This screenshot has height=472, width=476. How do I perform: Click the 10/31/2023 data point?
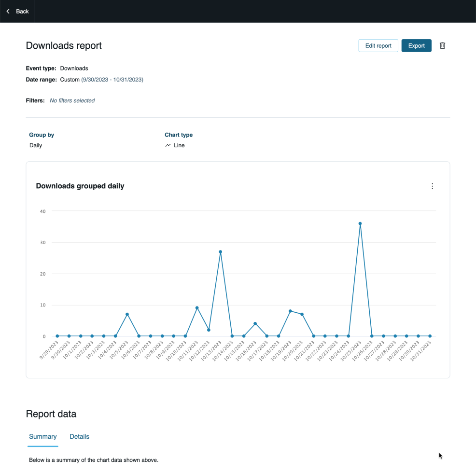click(x=430, y=336)
